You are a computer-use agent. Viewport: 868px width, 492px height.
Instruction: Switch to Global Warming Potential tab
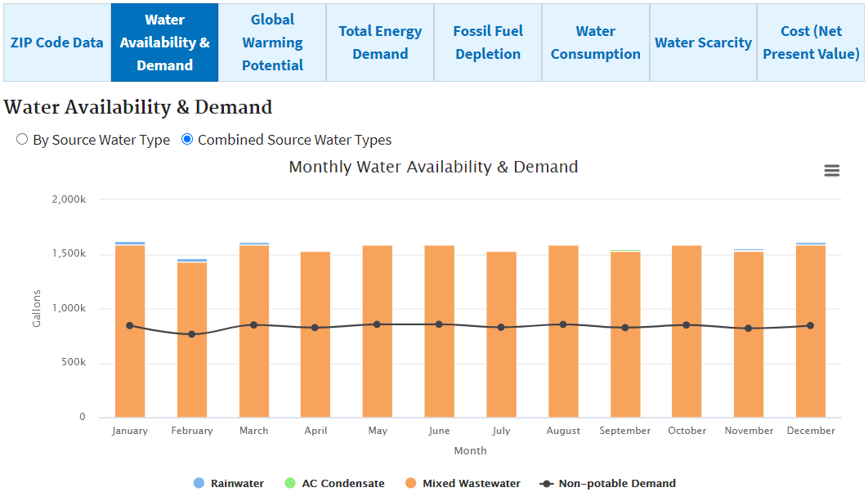point(272,42)
